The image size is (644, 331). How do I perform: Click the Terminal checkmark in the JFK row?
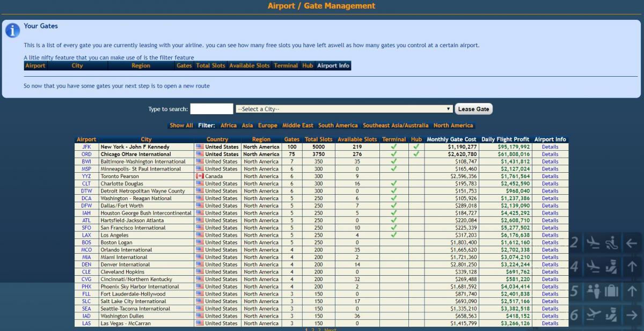pos(394,146)
